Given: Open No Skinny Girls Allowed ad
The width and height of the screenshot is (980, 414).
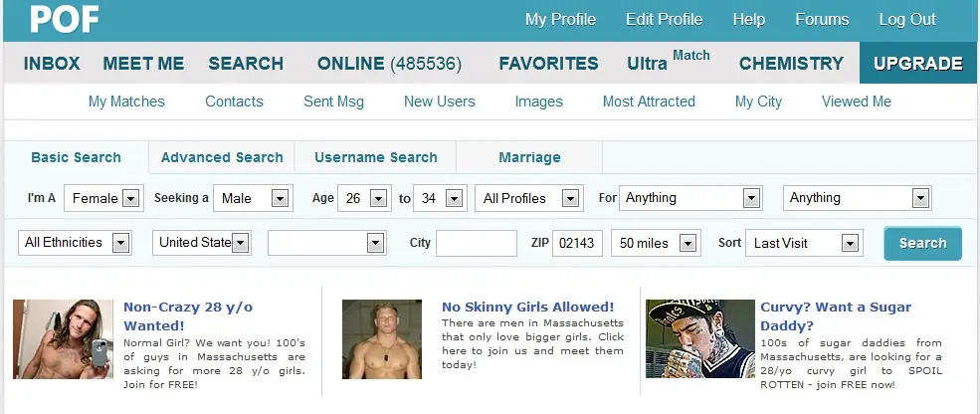Looking at the screenshot, I should point(527,307).
